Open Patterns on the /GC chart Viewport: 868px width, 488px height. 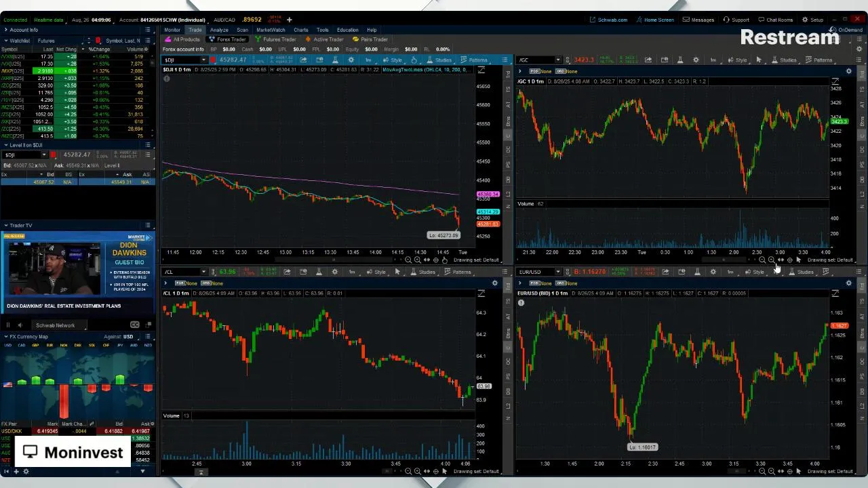[818, 60]
